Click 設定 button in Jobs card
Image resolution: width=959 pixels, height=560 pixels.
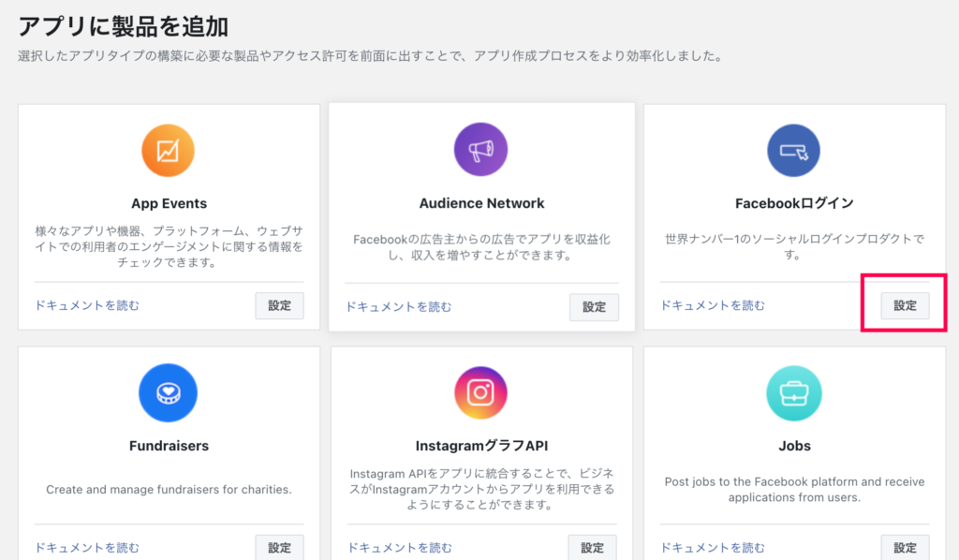906,547
